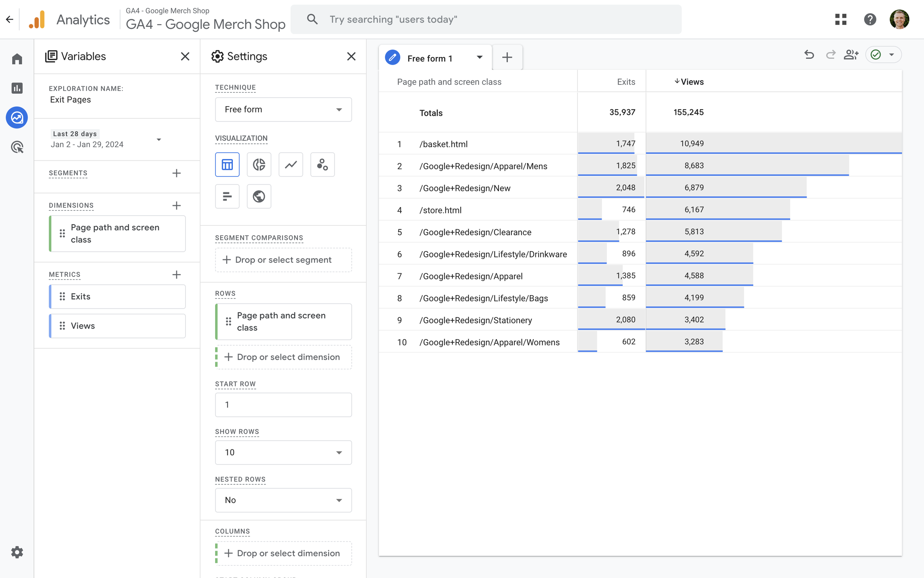Screen dimensions: 924x578
Task: Open the Show rows dropdown
Action: (283, 452)
